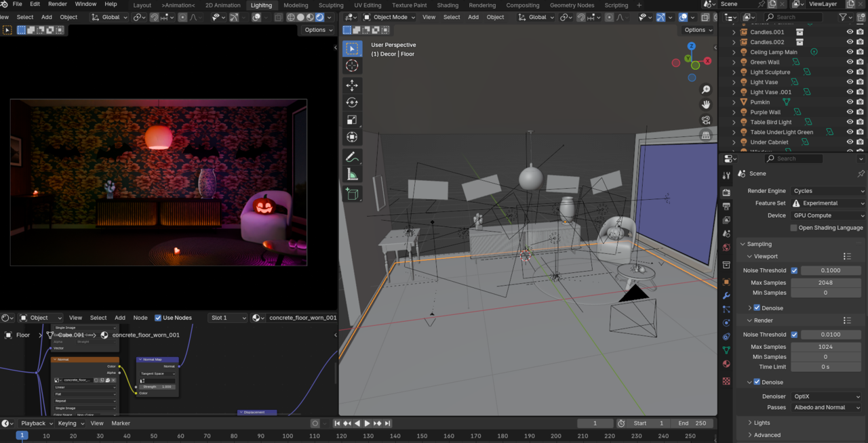
Task: Click the Add Cube tool icon
Action: point(352,194)
